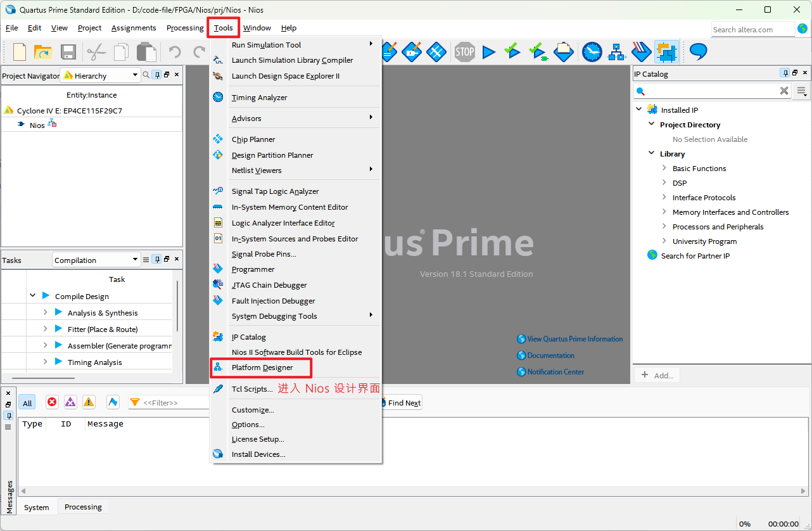Expand Processors and Peripherals in IP Catalog

click(664, 226)
